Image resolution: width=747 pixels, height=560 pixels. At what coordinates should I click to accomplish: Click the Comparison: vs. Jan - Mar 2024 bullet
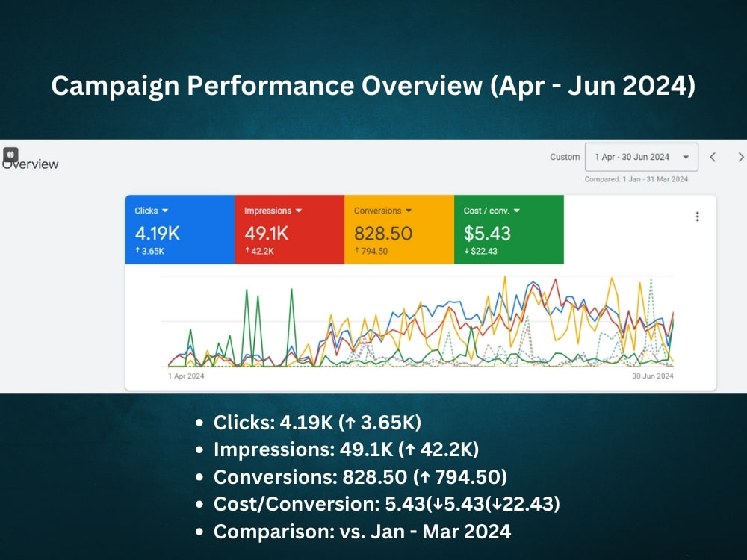[362, 532]
